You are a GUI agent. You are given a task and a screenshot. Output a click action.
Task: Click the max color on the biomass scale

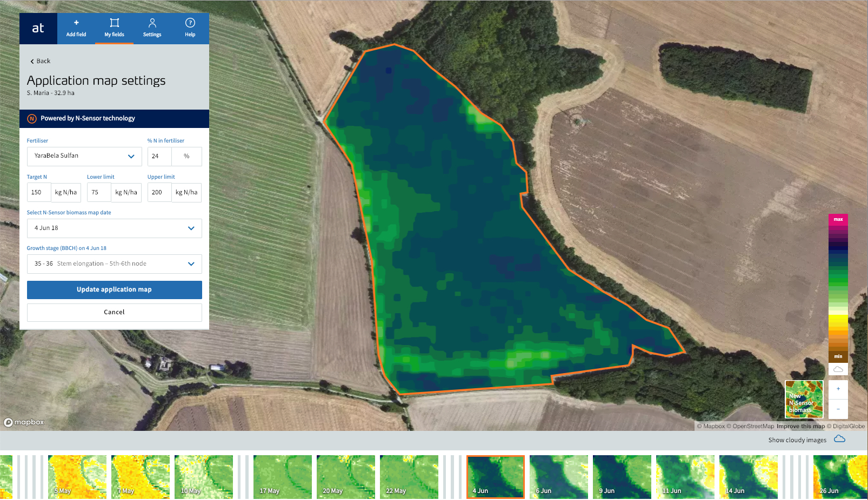click(x=838, y=219)
